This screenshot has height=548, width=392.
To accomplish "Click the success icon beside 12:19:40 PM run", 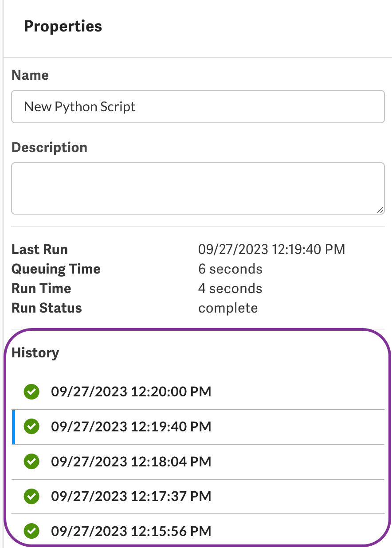I will click(31, 427).
